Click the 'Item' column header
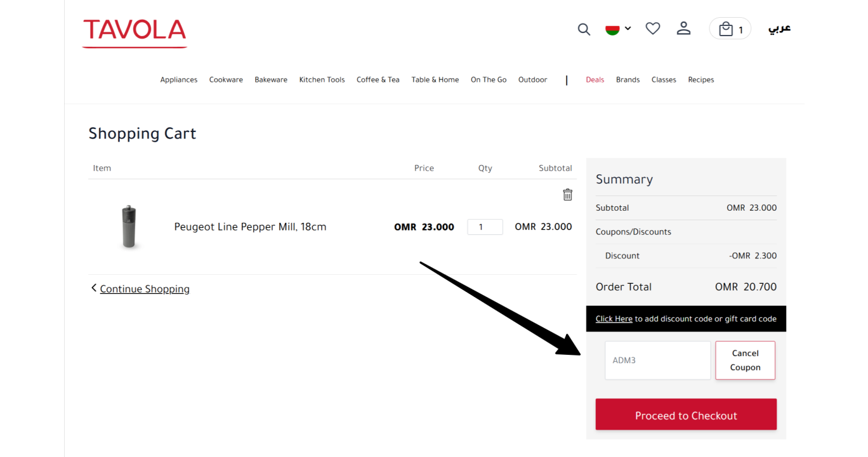This screenshot has height=457, width=868. 102,168
